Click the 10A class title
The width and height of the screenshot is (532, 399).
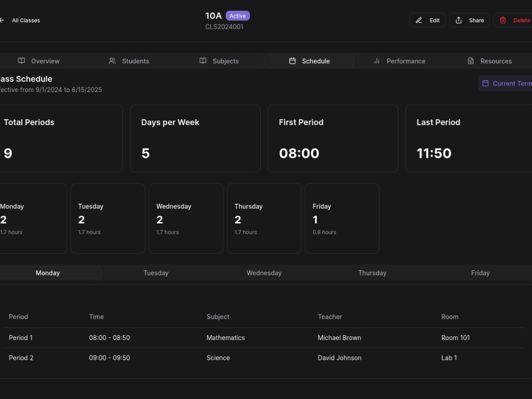[213, 15]
